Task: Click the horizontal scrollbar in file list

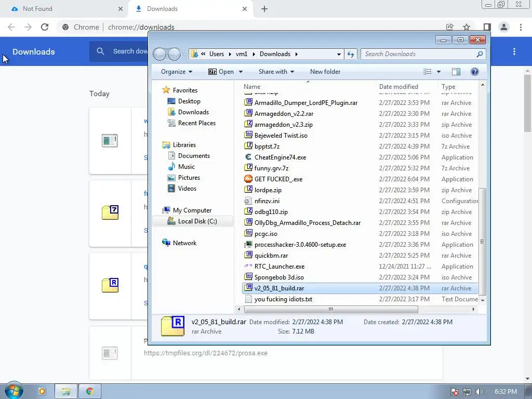Action: 331,309
